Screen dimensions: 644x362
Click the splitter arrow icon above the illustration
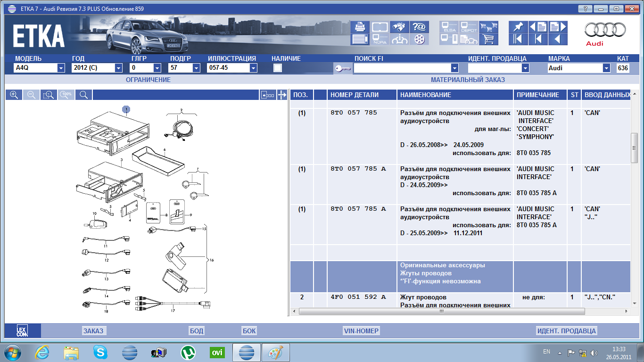click(x=282, y=95)
